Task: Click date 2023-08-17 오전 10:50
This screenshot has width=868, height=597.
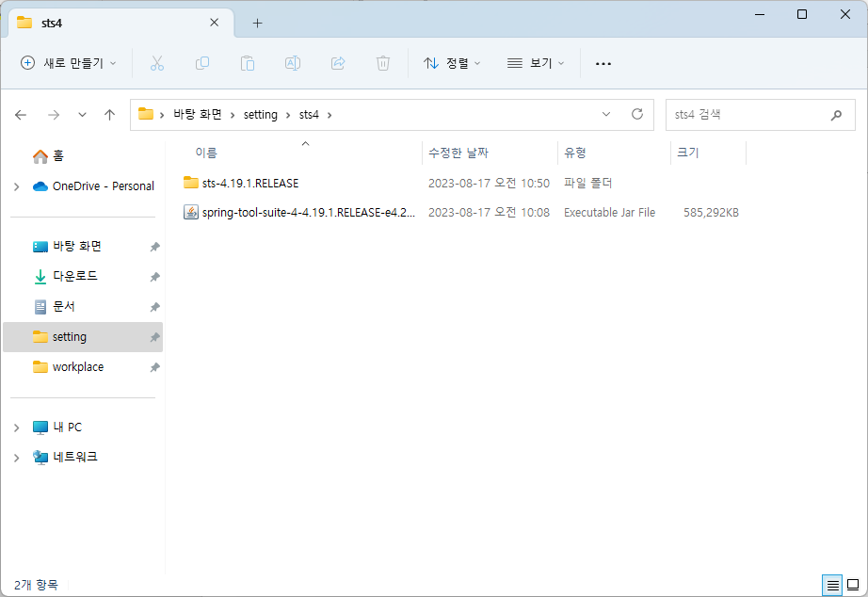Action: click(489, 183)
